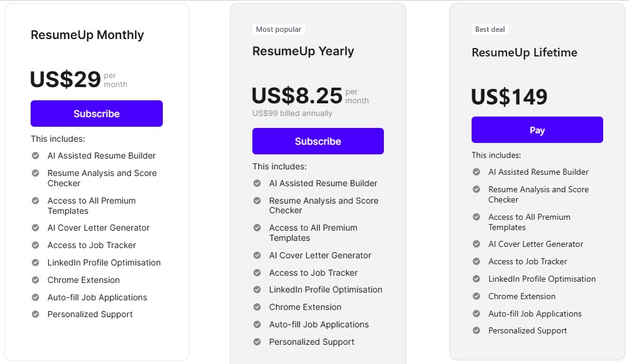Click the Most popular badge
The image size is (629, 364).
pos(279,29)
